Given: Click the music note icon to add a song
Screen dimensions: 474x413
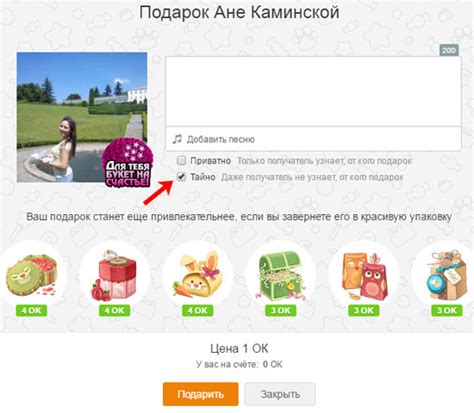Looking at the screenshot, I should tap(177, 139).
